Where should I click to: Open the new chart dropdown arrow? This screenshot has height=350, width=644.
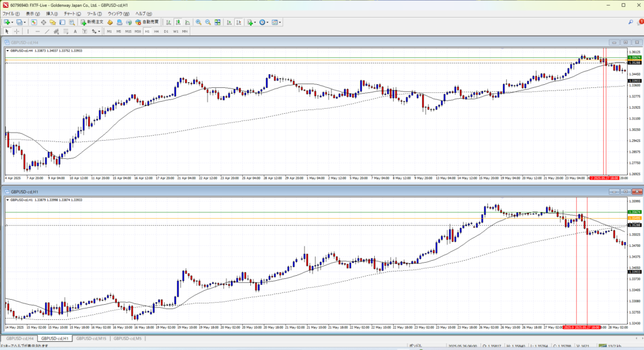click(13, 22)
